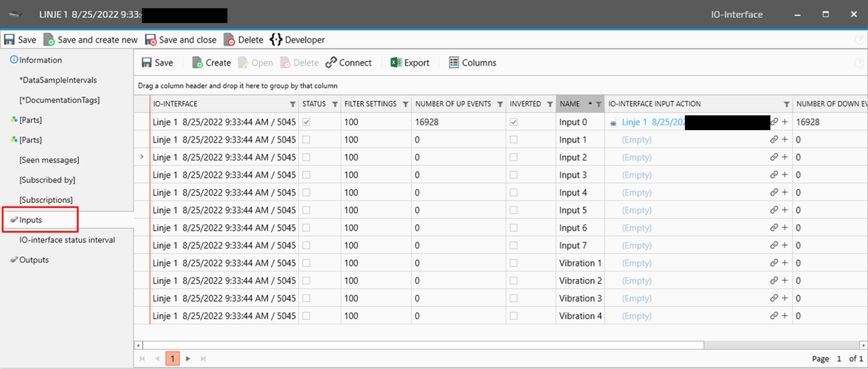Open the filter dropdown on IO-Interface column
The height and width of the screenshot is (369, 868).
(x=293, y=104)
